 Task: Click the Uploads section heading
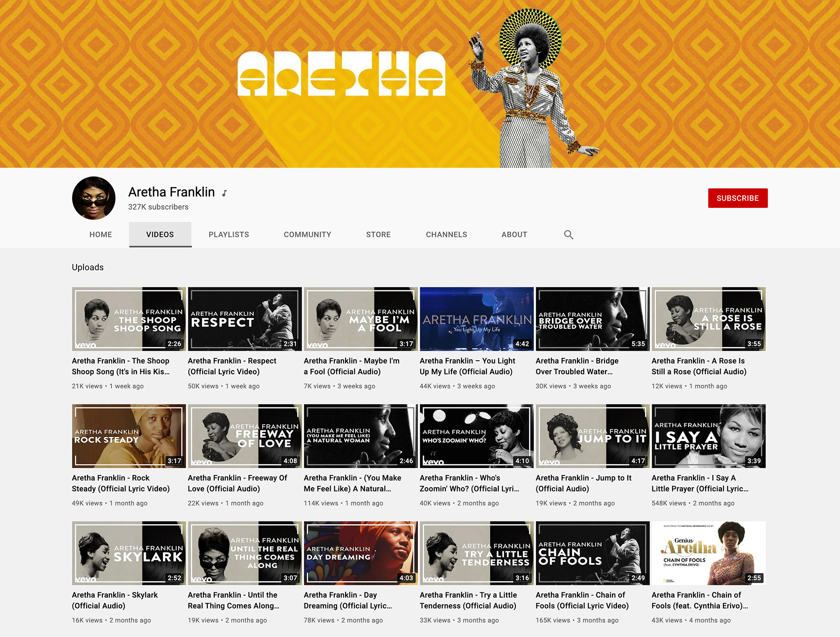87,267
